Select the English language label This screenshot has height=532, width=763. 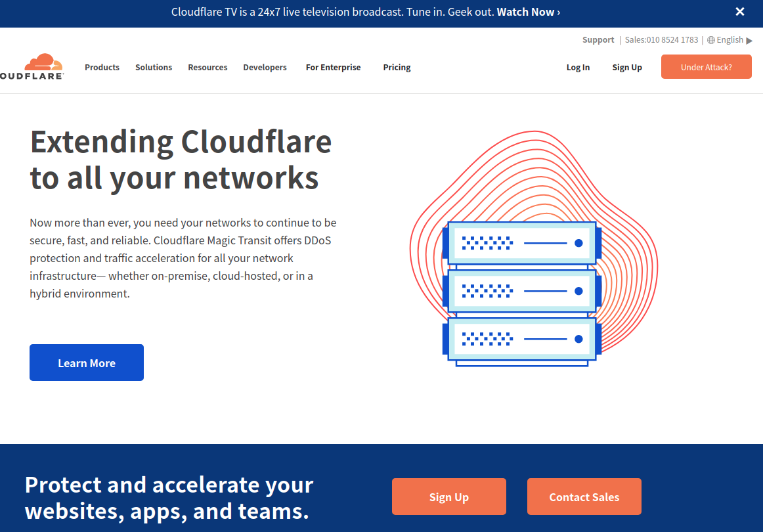click(730, 40)
